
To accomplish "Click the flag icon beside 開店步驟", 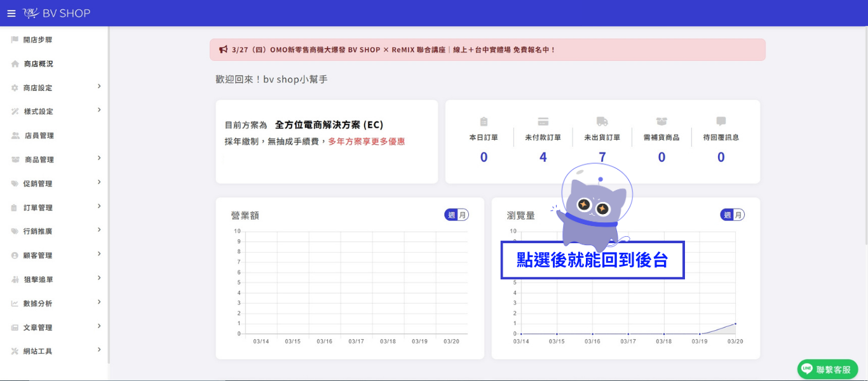I will click(x=15, y=39).
